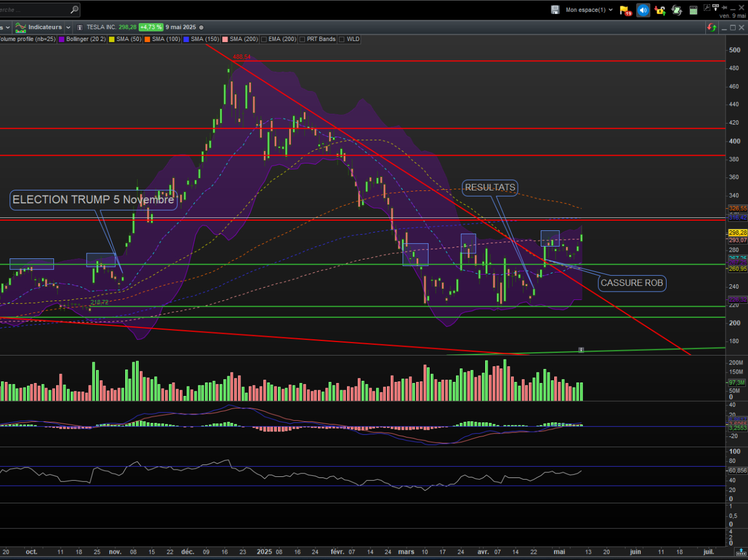
Task: Click the 2025 year label on time axis
Action: tap(264, 552)
